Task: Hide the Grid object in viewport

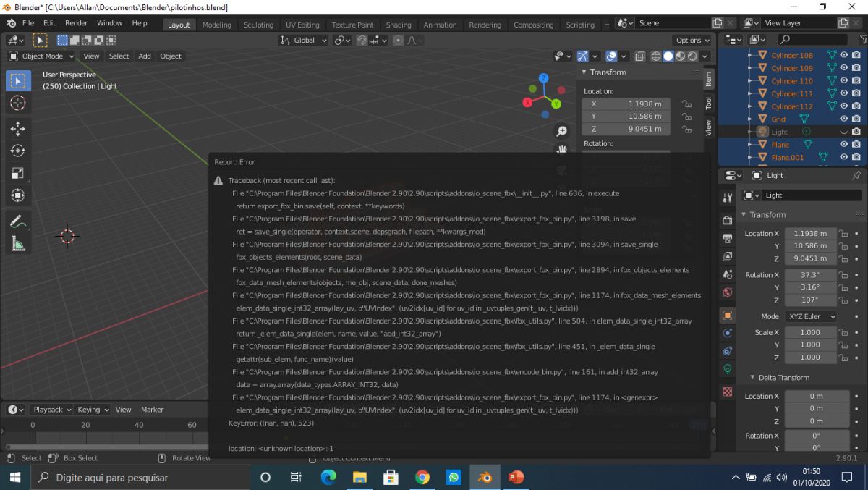Action: click(843, 119)
